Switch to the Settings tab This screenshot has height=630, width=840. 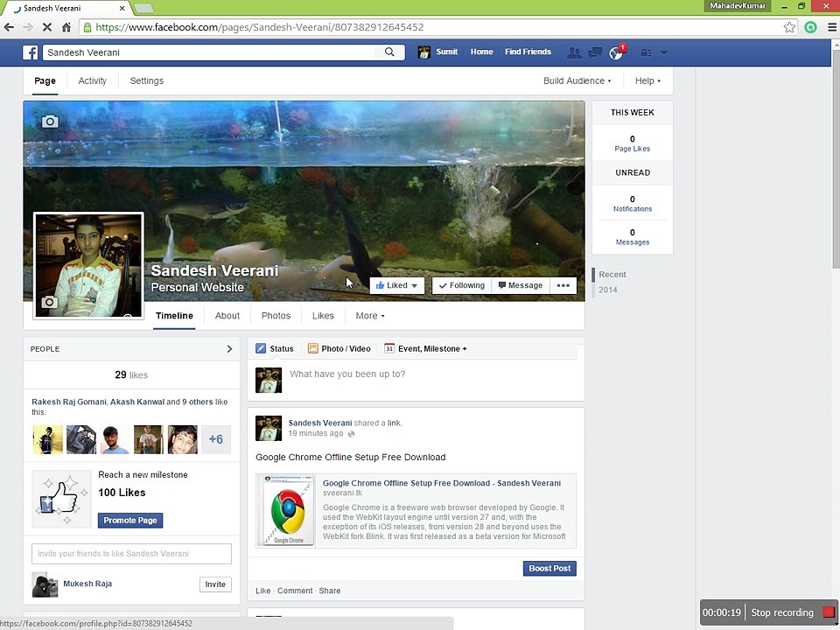pyautogui.click(x=147, y=80)
